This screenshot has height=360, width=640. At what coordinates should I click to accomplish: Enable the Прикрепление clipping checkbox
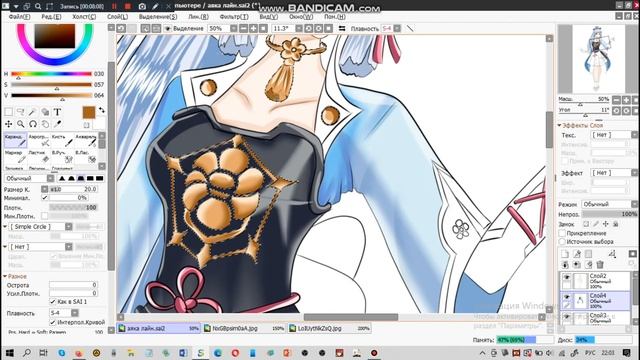[562, 233]
